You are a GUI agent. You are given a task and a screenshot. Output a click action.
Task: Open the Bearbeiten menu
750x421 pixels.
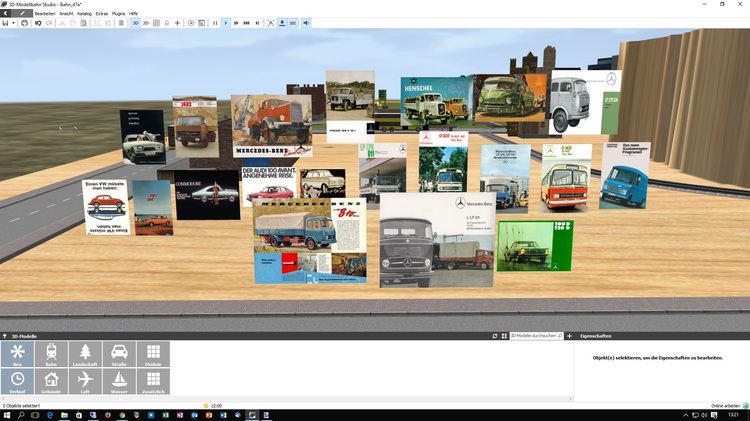tap(45, 13)
